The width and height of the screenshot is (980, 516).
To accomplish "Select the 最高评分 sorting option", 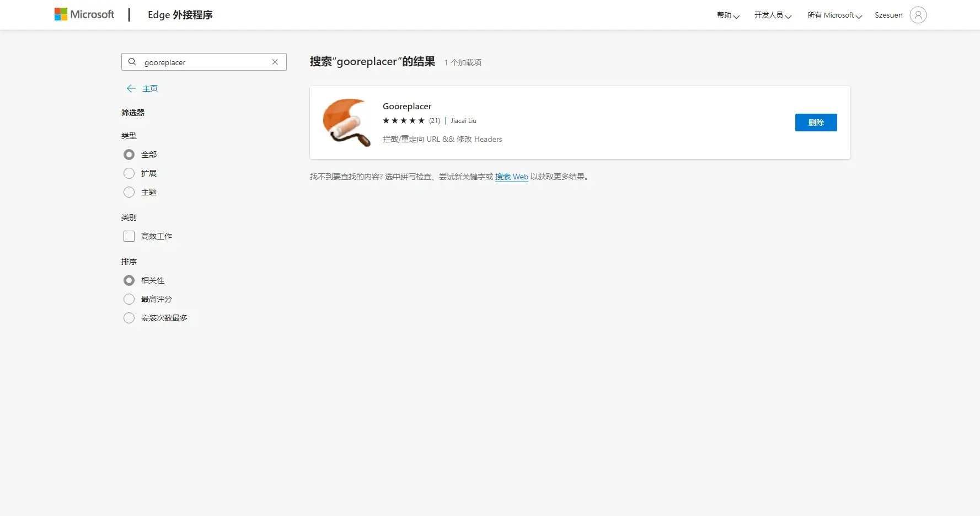I will click(x=128, y=299).
